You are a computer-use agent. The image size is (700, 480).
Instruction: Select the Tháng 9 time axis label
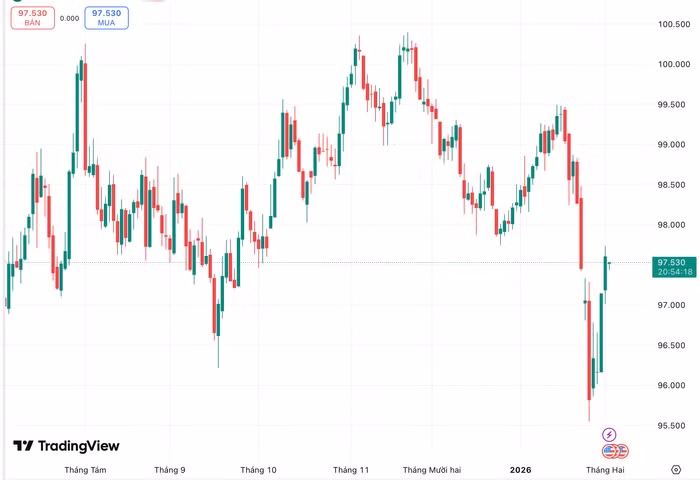coord(170,470)
